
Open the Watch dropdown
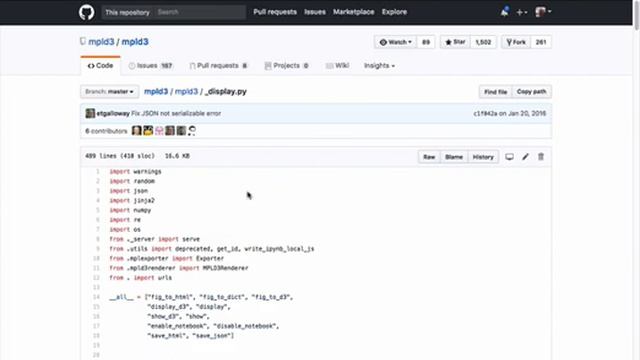pyautogui.click(x=396, y=42)
